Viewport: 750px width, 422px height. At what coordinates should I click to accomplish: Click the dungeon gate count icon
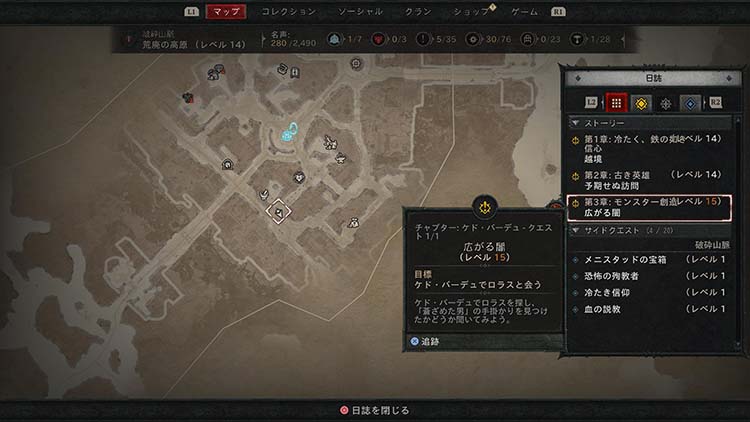click(528, 39)
